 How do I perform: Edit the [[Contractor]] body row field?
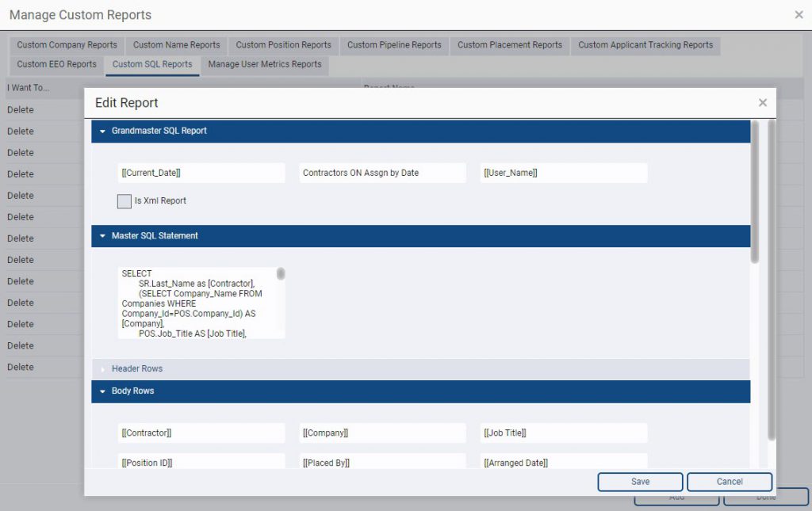(x=201, y=433)
